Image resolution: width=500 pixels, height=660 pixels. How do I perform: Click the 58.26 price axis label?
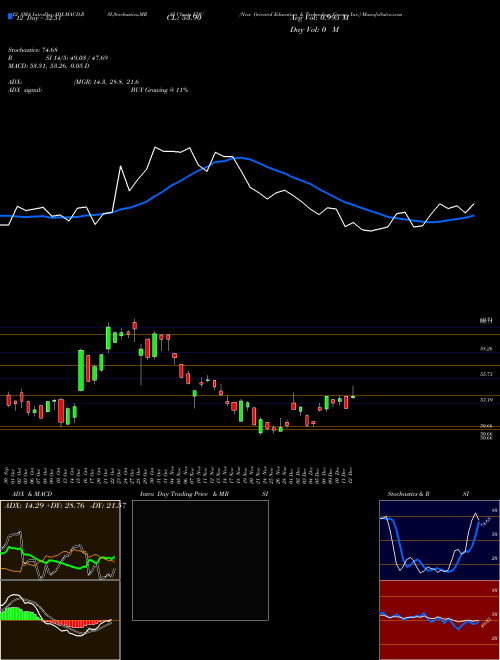[x=486, y=349]
